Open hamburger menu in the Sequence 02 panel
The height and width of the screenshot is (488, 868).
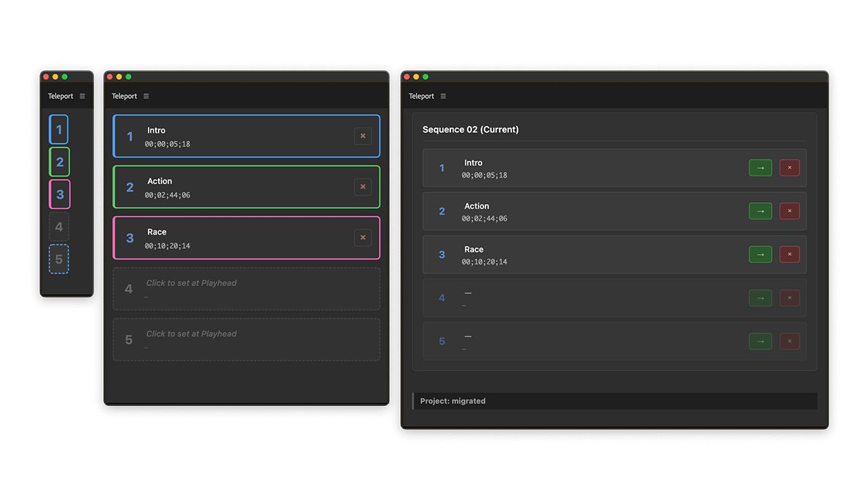point(443,96)
